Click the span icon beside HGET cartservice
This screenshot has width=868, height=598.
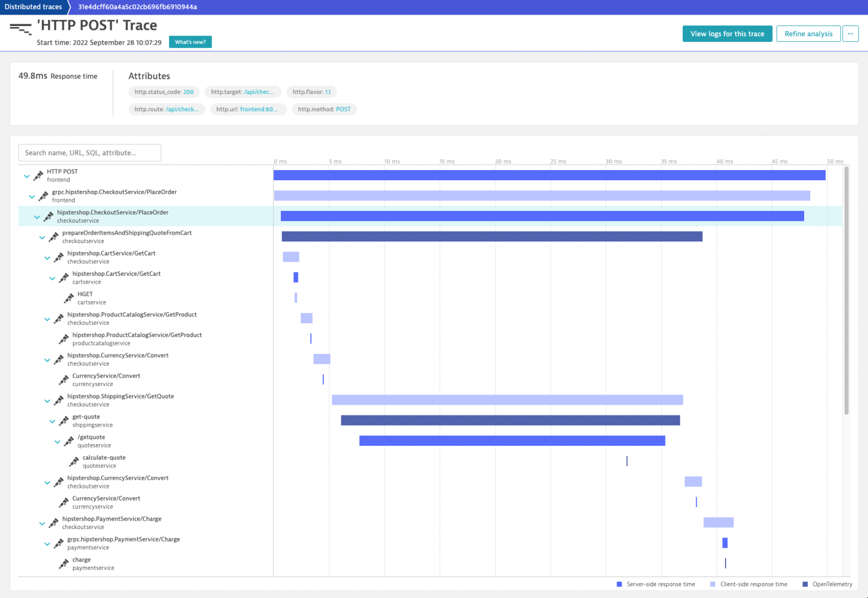68,298
